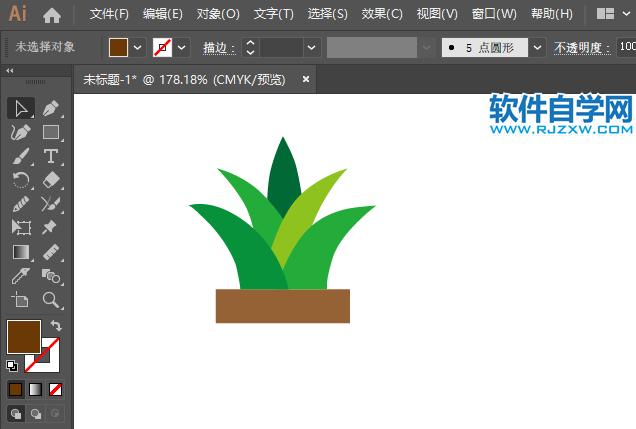Open the 窗口(W) menu

click(494, 14)
